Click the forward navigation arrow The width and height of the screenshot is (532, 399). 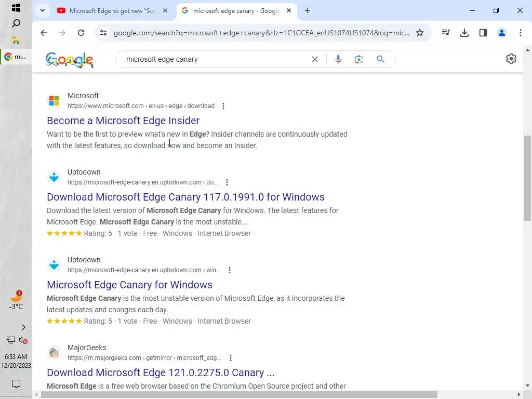62,33
